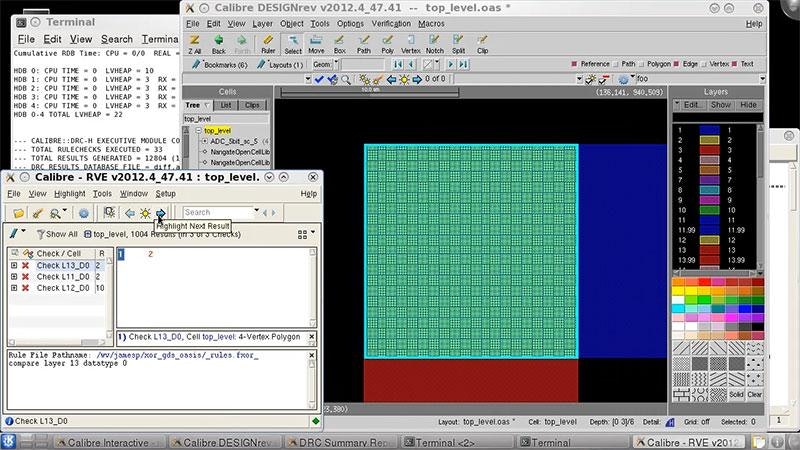Select the Ruler tool

coord(268,44)
